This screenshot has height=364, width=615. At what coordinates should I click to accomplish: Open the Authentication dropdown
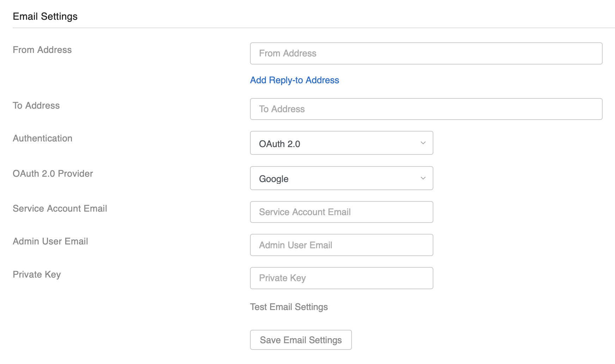[x=341, y=143]
